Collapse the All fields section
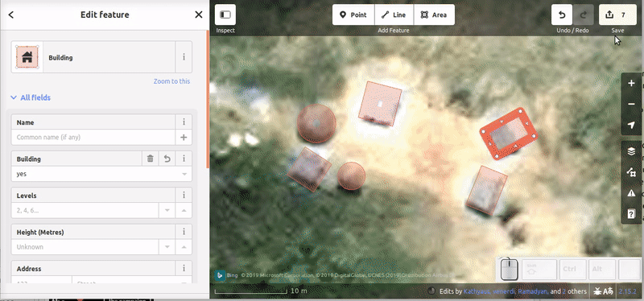 [31, 97]
